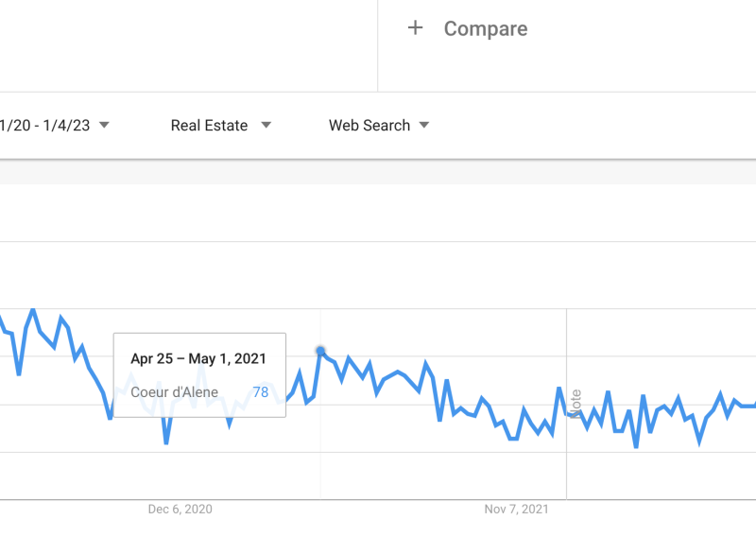This screenshot has width=756, height=537.
Task: Open the date range dropdown ending 1/4/23
Action: coord(45,125)
